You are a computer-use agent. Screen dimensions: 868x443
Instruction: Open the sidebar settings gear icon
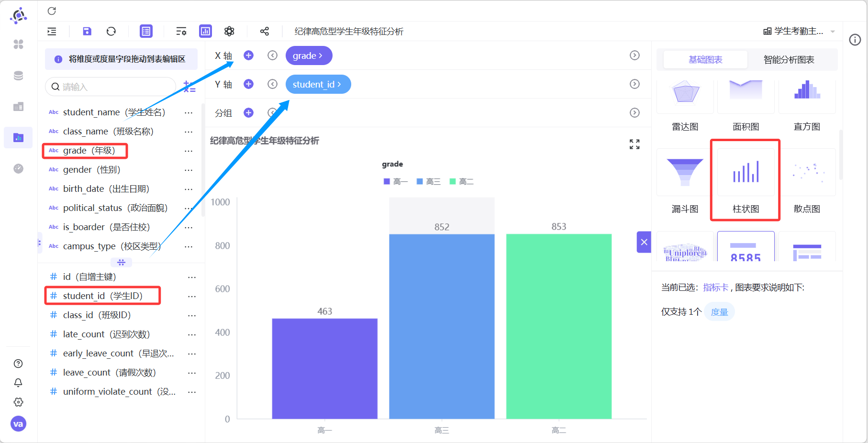pyautogui.click(x=18, y=402)
